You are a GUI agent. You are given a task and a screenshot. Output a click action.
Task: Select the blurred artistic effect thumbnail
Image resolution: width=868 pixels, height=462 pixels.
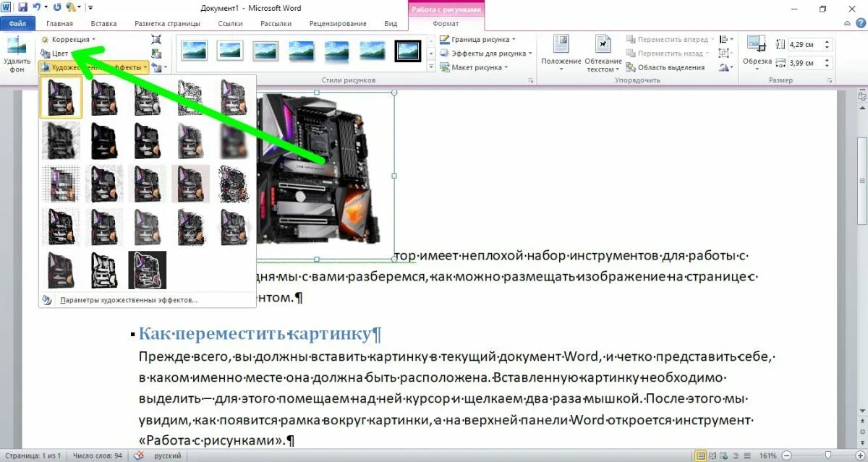pyautogui.click(x=235, y=141)
